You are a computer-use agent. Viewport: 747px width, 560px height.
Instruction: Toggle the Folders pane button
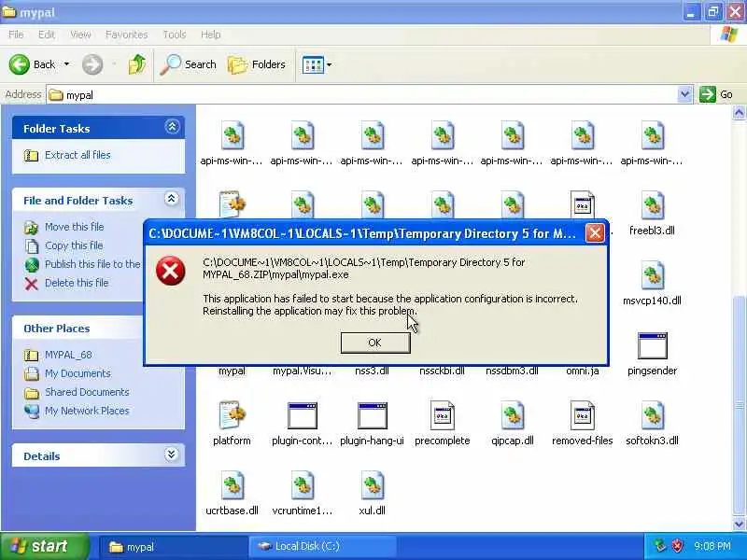coord(256,64)
